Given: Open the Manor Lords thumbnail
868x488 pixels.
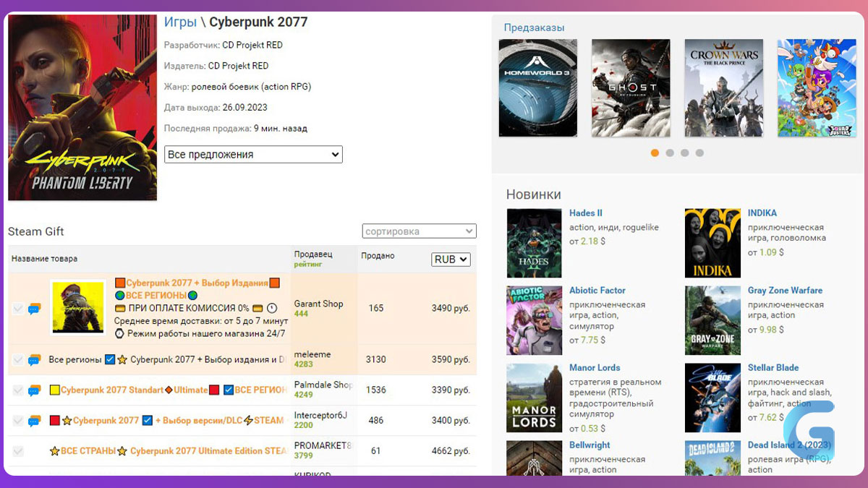Looking at the screenshot, I should pyautogui.click(x=535, y=398).
